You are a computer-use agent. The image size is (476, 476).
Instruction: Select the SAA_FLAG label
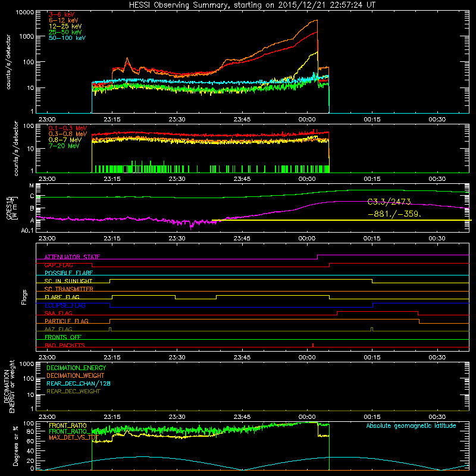coord(58,313)
